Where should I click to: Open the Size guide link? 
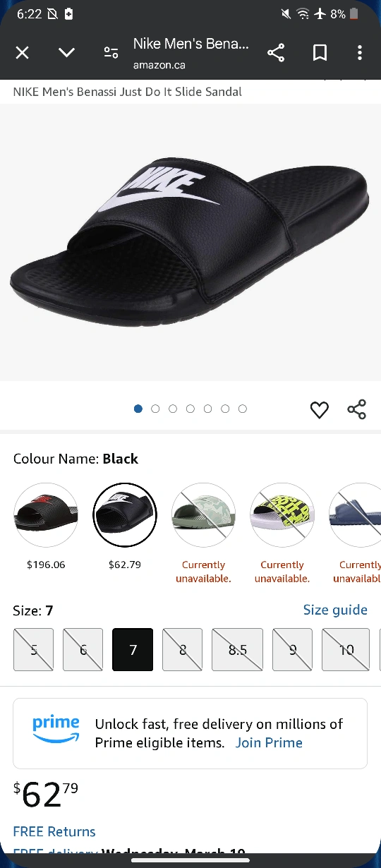(335, 610)
